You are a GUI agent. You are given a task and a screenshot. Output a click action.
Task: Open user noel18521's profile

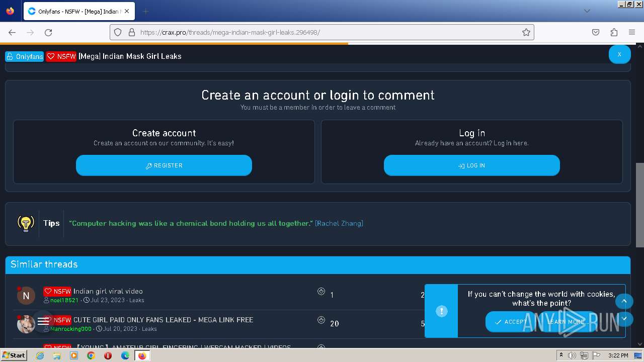[64, 300]
